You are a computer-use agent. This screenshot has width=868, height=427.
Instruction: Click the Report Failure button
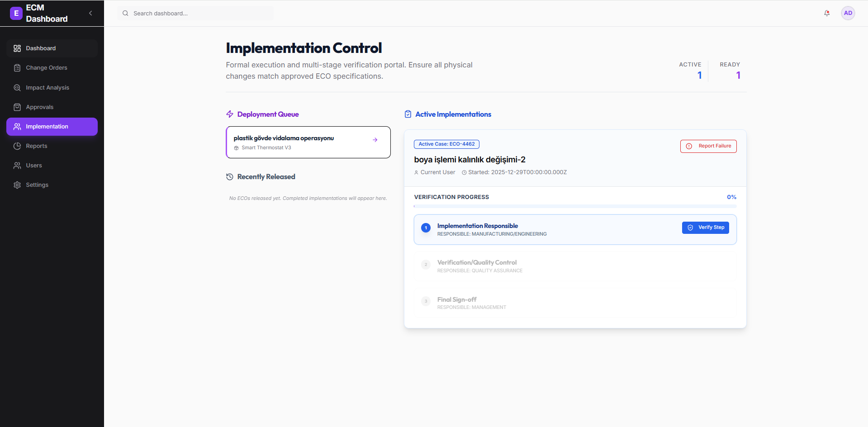[708, 146]
